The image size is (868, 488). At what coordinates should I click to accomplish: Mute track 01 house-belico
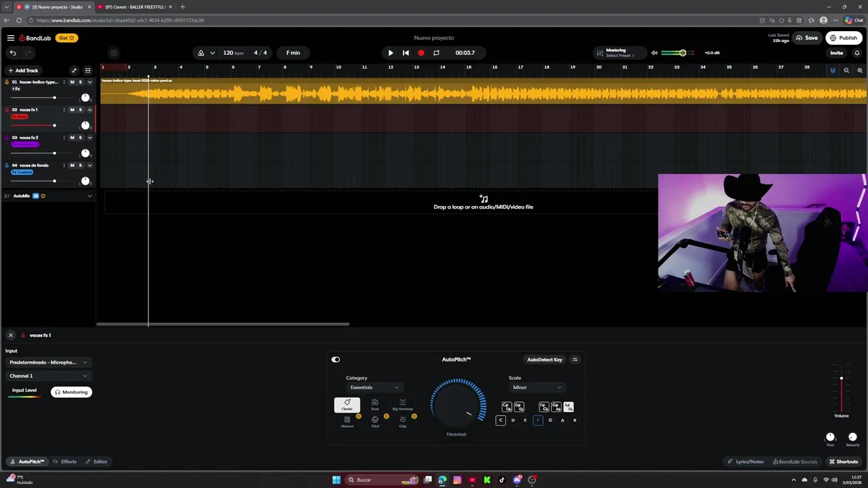point(73,82)
